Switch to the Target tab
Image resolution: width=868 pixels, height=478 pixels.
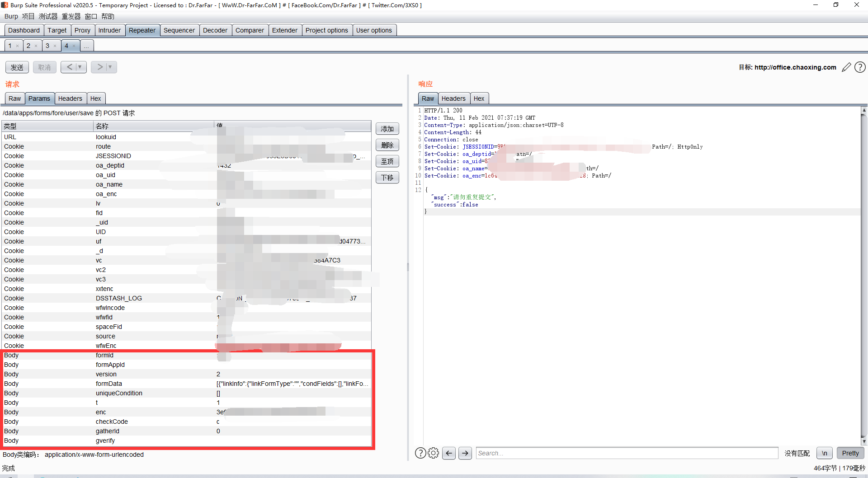pyautogui.click(x=57, y=30)
